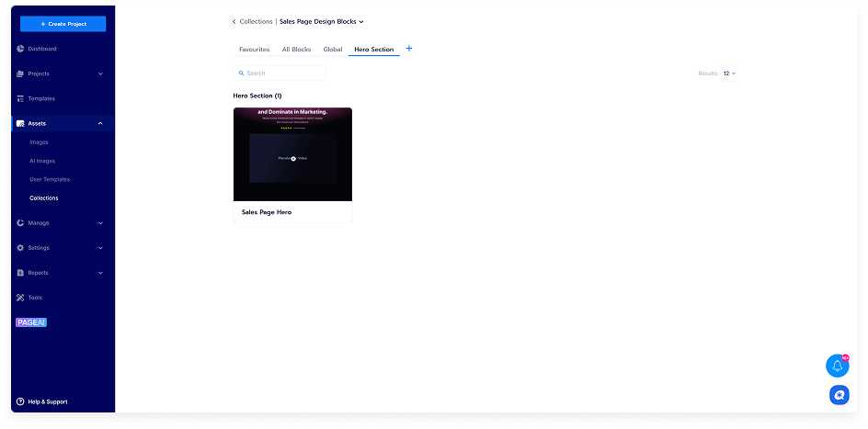The width and height of the screenshot is (868, 429).
Task: Click the Templates icon in sidebar
Action: click(x=20, y=98)
